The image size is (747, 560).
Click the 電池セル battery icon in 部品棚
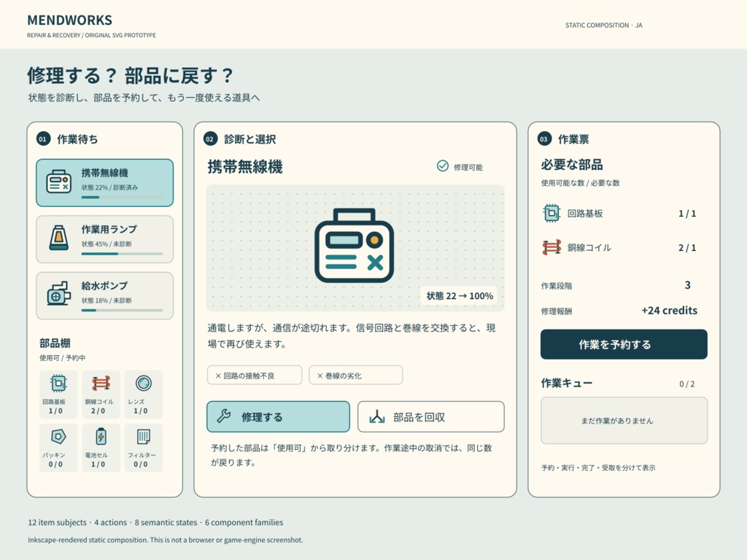point(101,436)
